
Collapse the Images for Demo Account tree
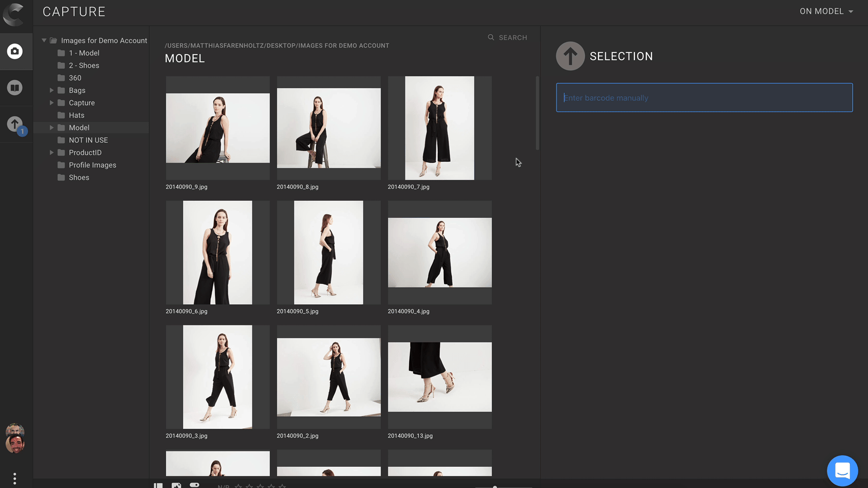point(44,40)
